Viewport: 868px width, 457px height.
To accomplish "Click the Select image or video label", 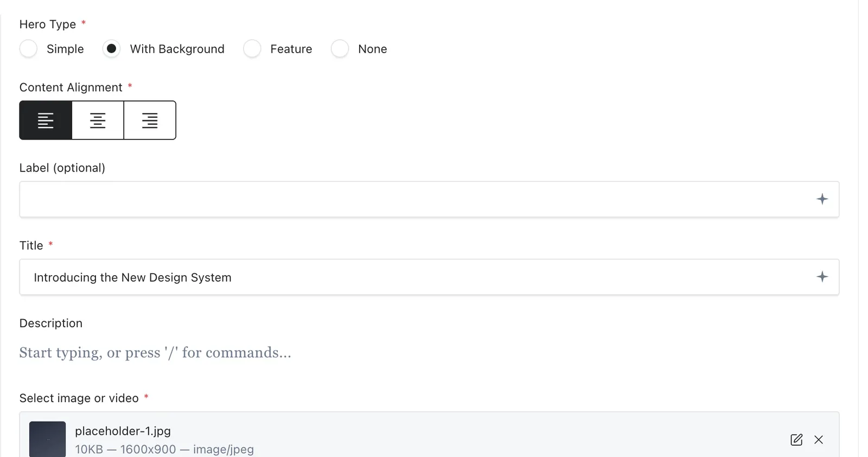I will 79,398.
